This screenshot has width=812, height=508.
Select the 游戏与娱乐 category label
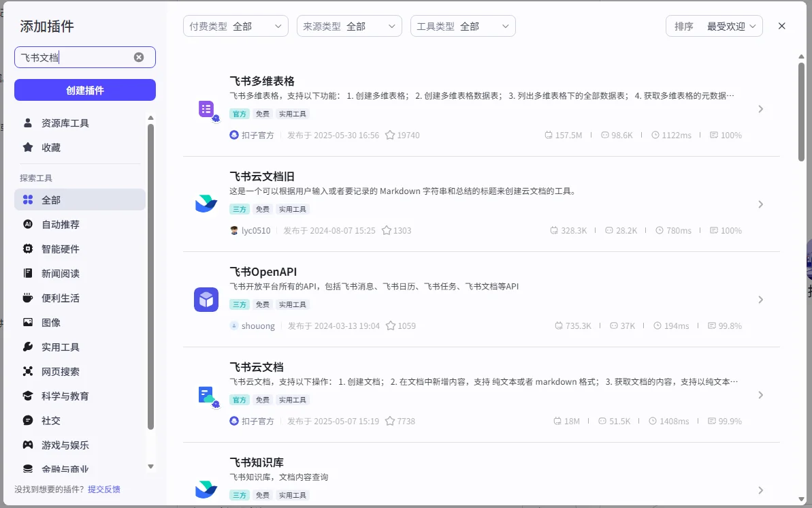point(65,445)
